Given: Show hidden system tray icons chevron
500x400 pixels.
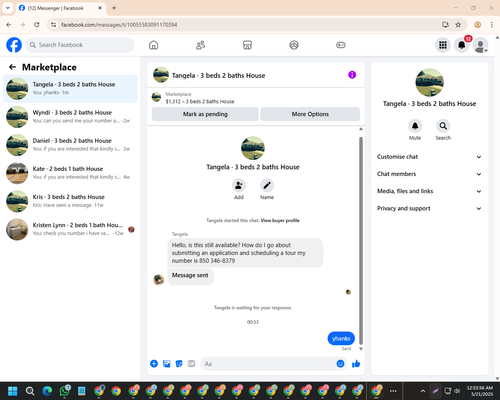Looking at the screenshot, I should pos(423,391).
